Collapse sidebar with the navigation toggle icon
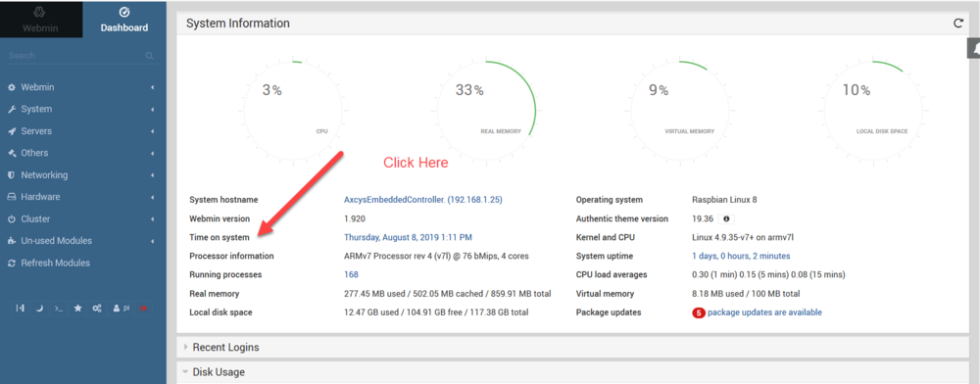Screen dimensions: 980x384 [20, 309]
